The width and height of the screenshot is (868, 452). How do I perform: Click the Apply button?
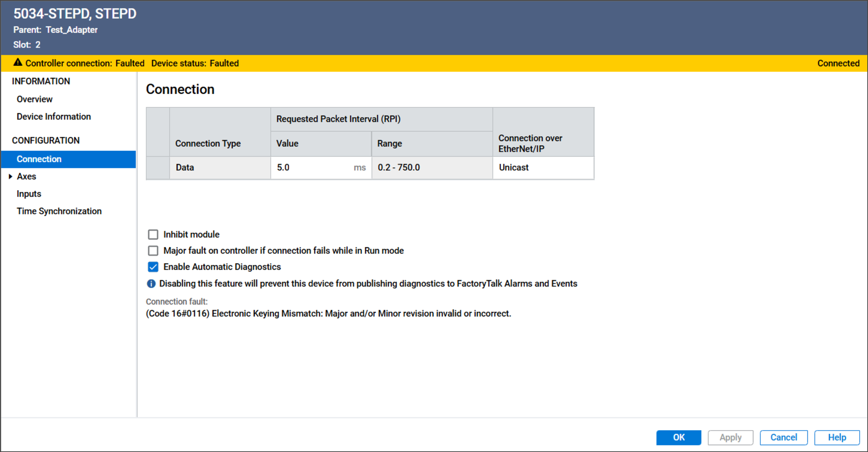pos(730,437)
